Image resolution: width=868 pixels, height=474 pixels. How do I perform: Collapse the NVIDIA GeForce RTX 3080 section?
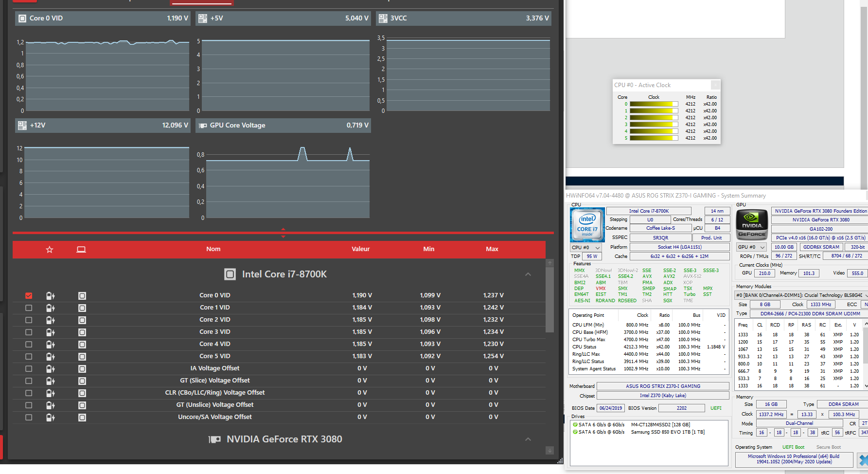pos(528,439)
